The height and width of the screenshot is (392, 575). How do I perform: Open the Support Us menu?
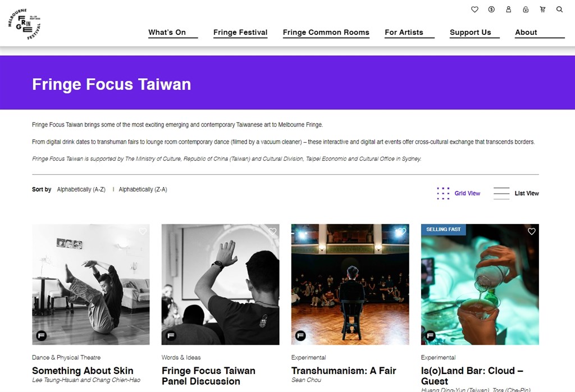470,32
